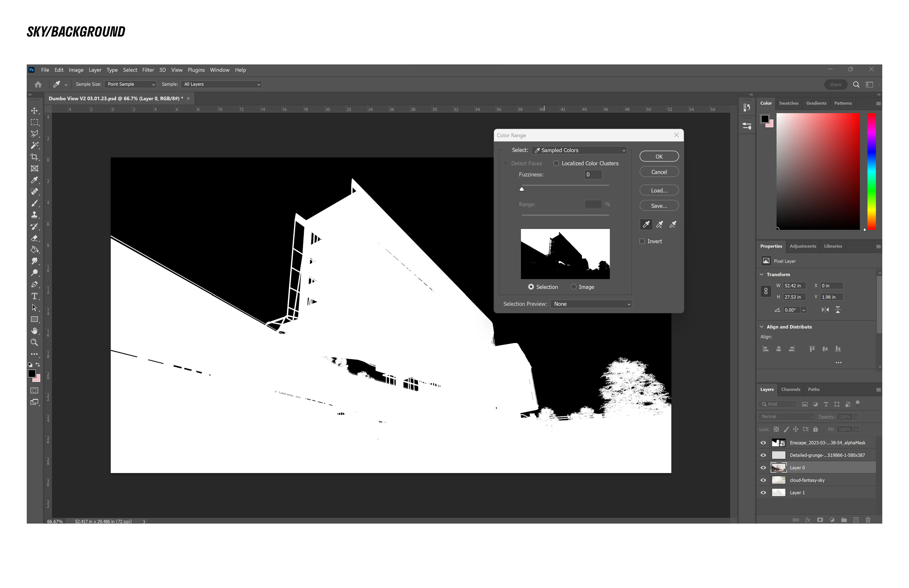Click OK in Color Range dialog
Screen dimensions: 909x588
click(659, 157)
